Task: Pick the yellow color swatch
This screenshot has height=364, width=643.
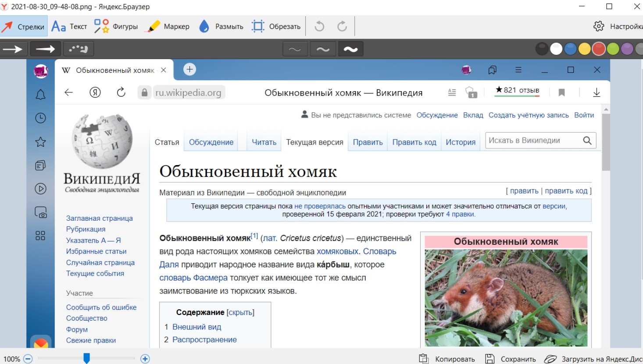Action: (584, 49)
